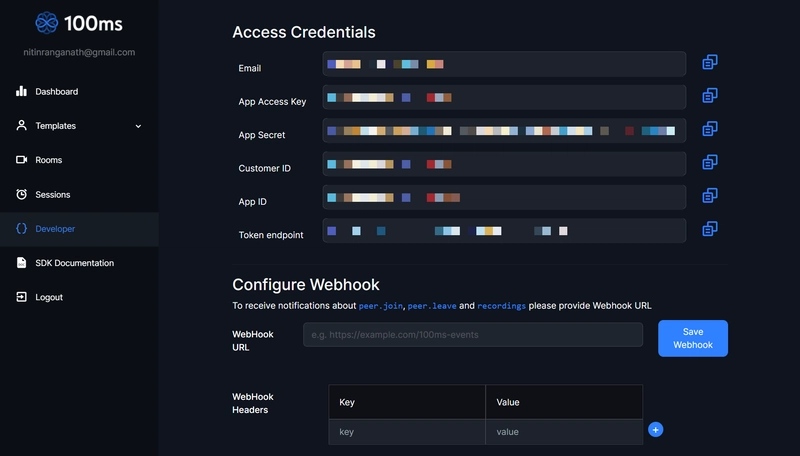800x456 pixels.
Task: Click the Dashboard bar chart icon
Action: [x=21, y=91]
